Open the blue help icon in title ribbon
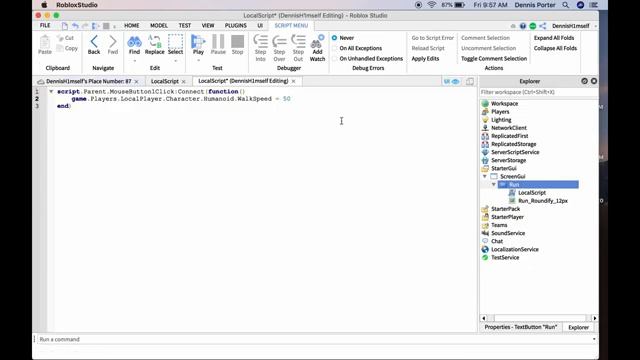 [x=523, y=26]
